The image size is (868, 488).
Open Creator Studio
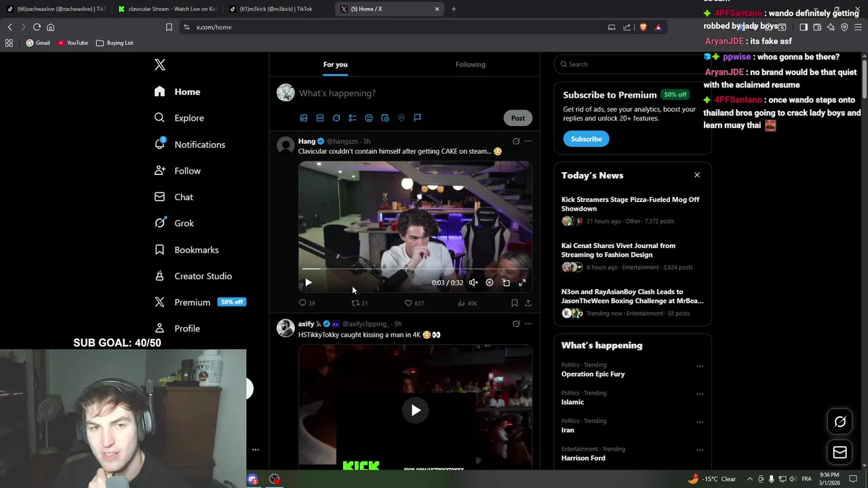coord(193,276)
